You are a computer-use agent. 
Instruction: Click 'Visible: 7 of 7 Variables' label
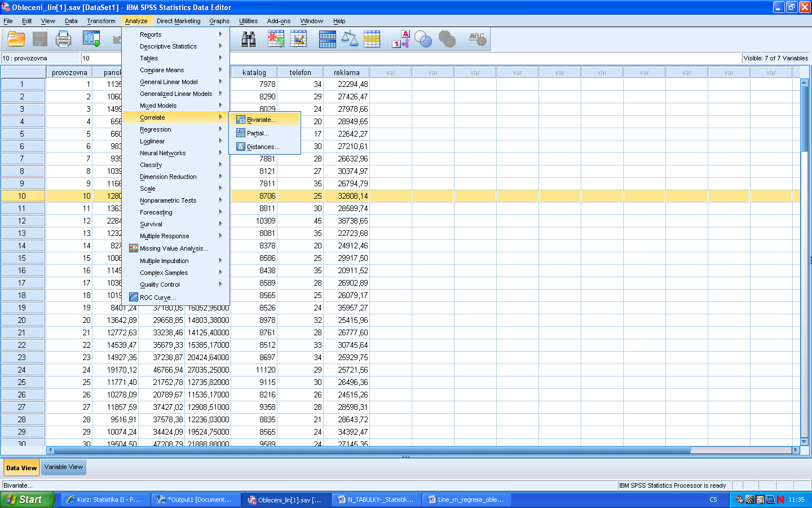tap(775, 58)
